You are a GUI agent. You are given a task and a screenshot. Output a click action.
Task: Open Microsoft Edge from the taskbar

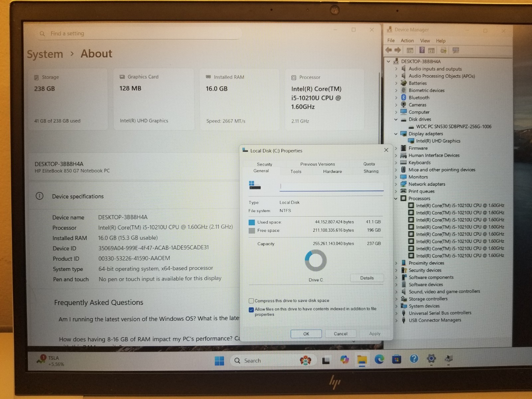(379, 359)
